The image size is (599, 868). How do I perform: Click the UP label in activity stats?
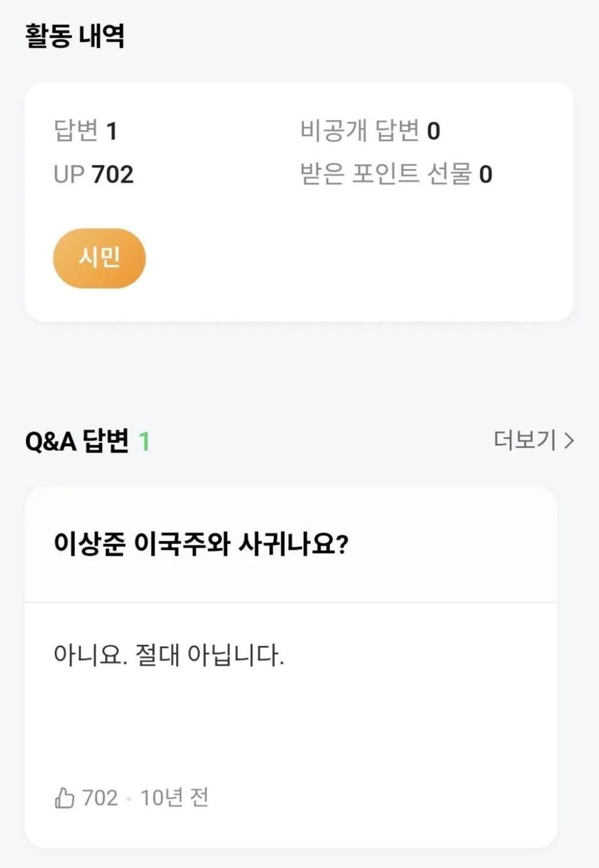click(68, 174)
